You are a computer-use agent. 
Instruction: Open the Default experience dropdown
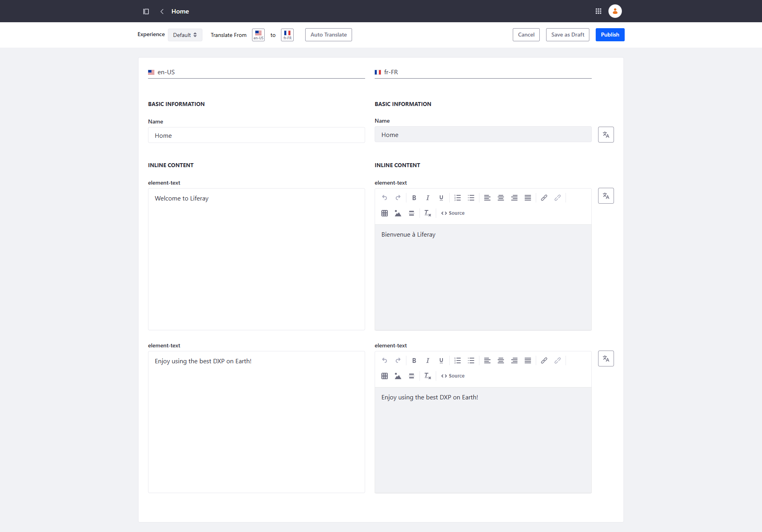click(x=185, y=35)
